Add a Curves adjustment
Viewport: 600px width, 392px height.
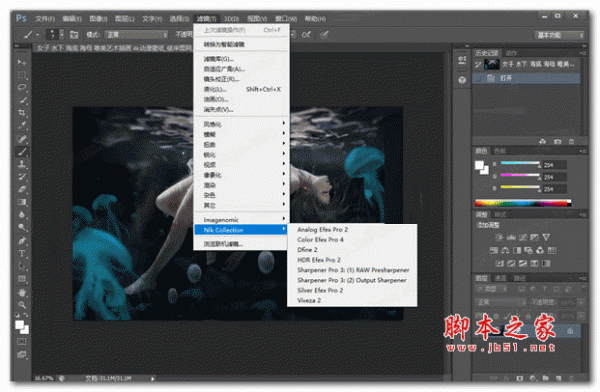(x=523, y=237)
